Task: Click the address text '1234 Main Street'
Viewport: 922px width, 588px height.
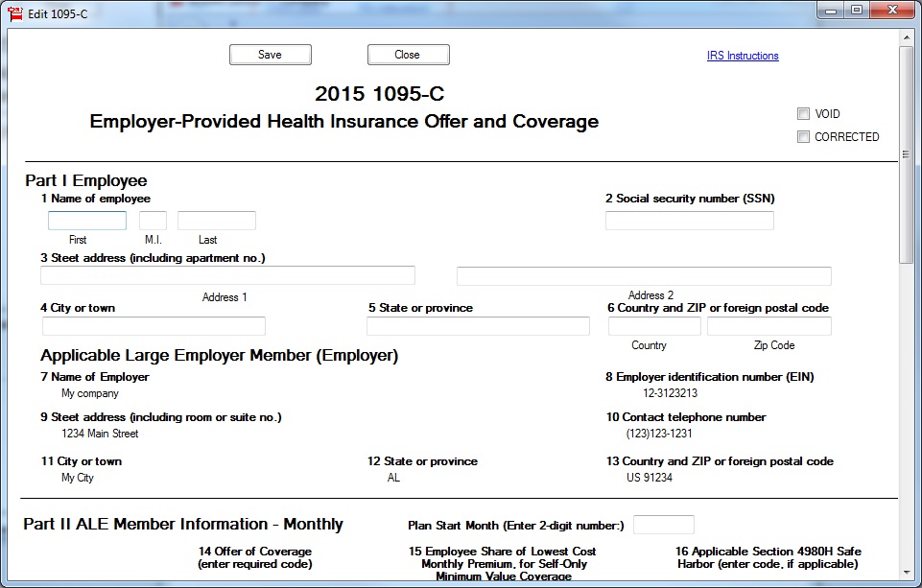Action: [x=100, y=434]
